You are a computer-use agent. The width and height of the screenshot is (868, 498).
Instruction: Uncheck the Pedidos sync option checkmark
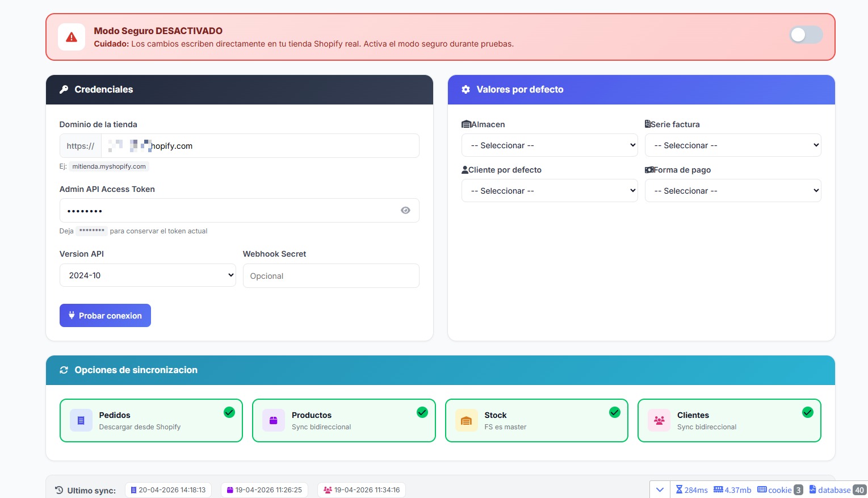(229, 412)
